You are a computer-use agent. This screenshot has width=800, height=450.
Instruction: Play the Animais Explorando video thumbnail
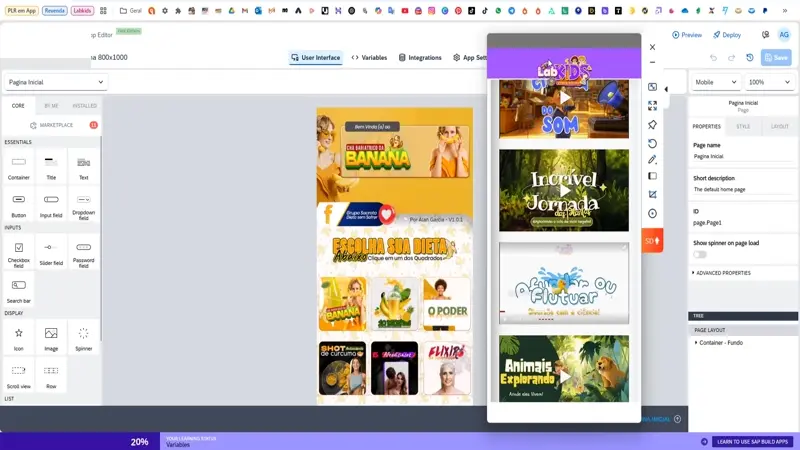[564, 368]
